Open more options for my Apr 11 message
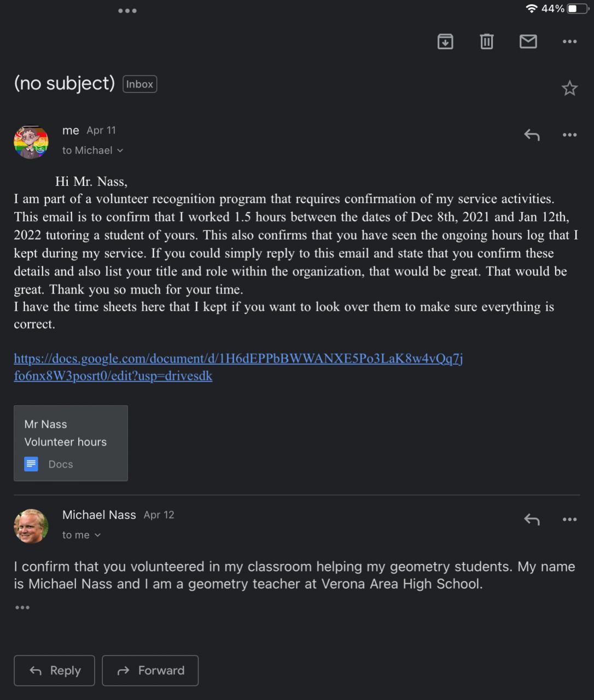The image size is (594, 700). tap(569, 135)
